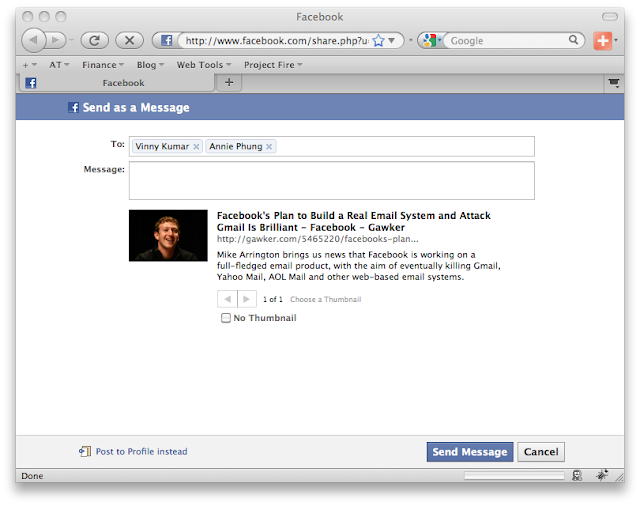Show the previous thumbnail with left arrow
The image size is (640, 506).
pyautogui.click(x=227, y=299)
